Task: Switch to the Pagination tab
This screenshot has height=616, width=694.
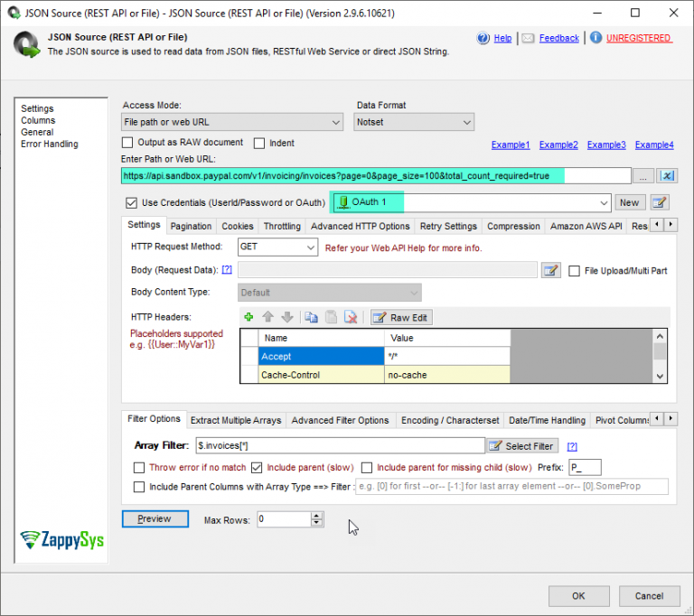Action: click(192, 226)
